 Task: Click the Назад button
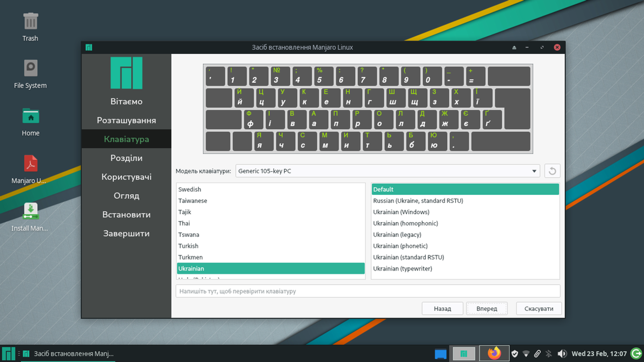click(442, 308)
